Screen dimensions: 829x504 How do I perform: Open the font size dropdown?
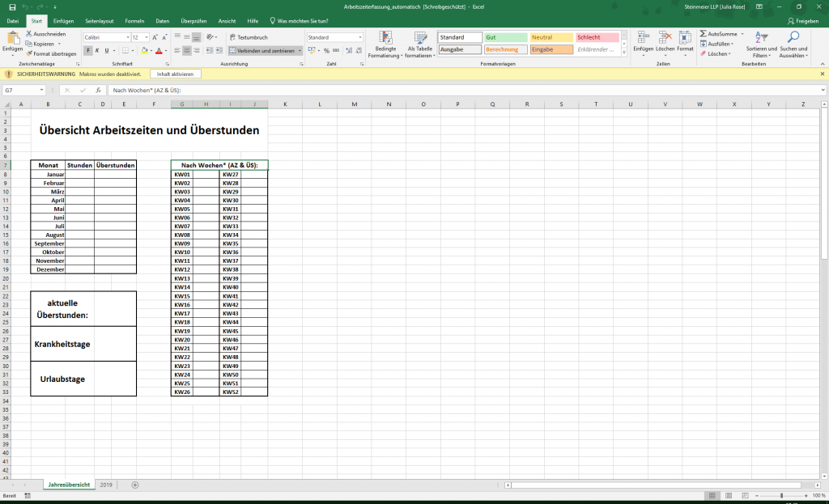147,37
